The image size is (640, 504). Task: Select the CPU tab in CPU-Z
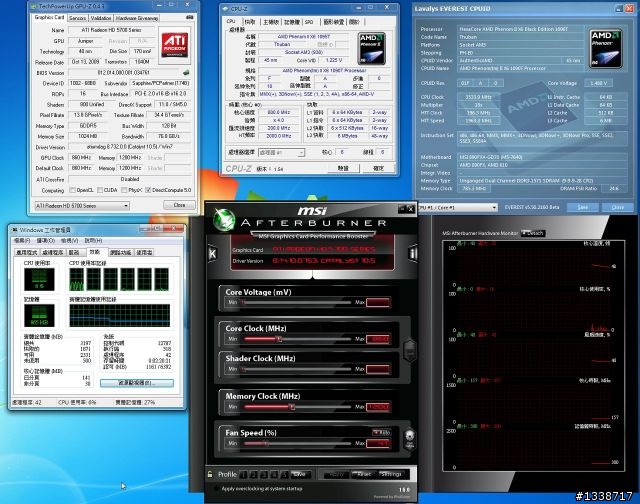[x=231, y=21]
